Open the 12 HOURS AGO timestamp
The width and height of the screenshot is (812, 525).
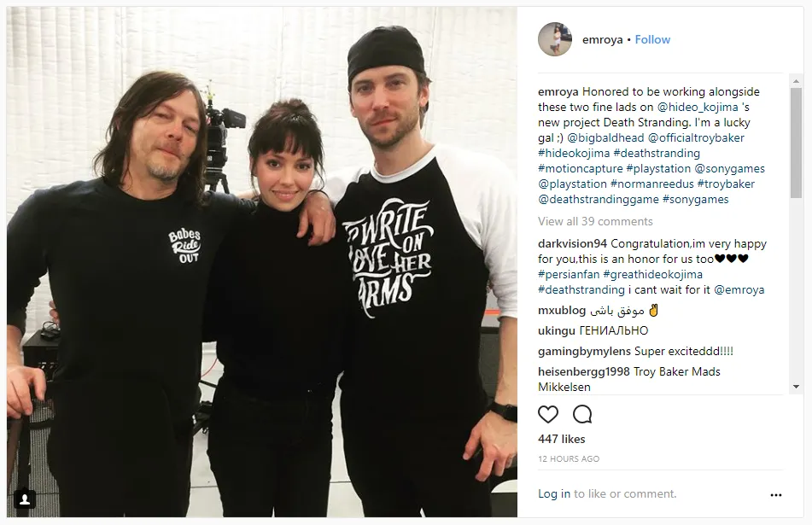click(569, 458)
